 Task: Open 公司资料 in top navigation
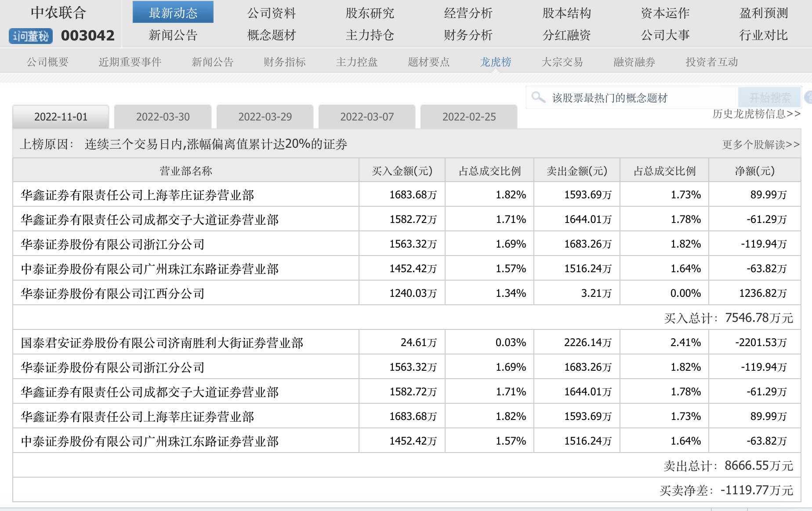click(x=271, y=13)
